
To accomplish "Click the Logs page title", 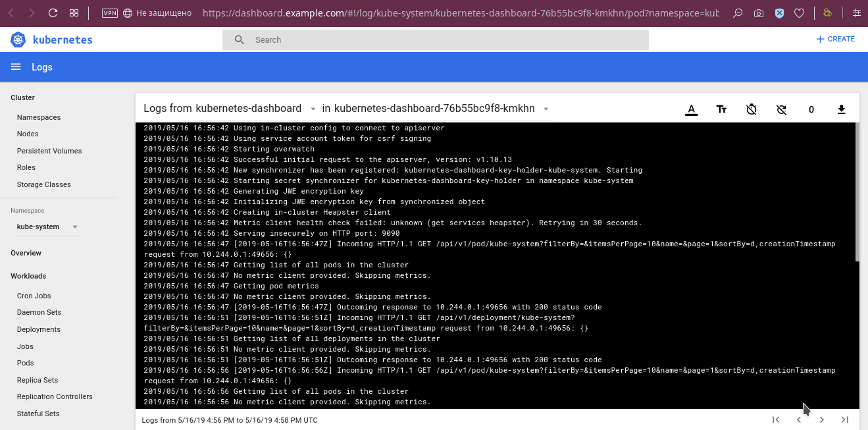I will click(42, 67).
